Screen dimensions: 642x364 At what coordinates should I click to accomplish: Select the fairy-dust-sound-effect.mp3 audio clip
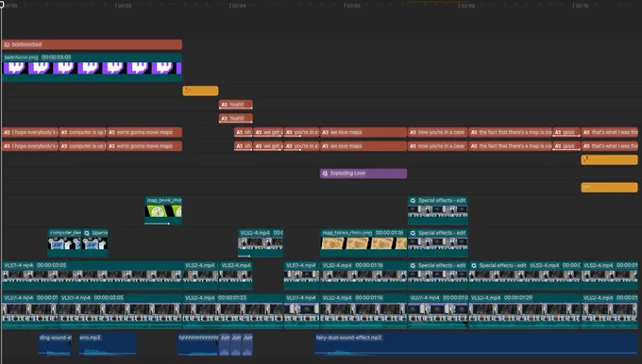point(476,344)
